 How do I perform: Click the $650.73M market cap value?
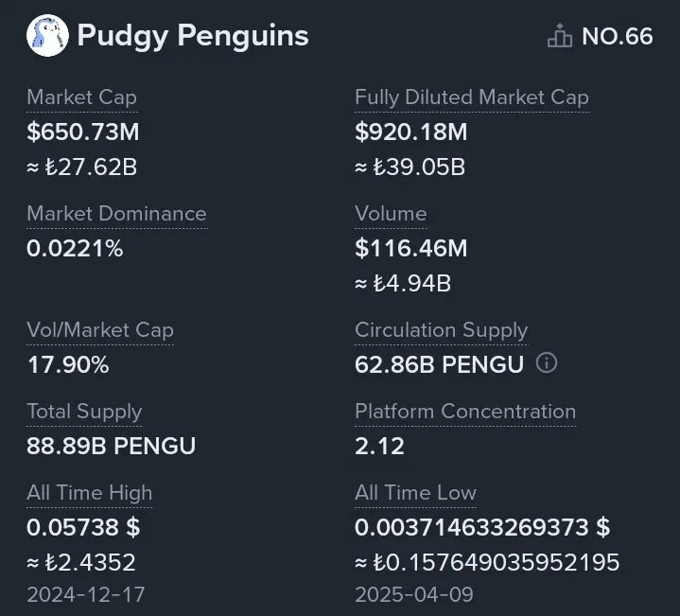click(x=83, y=132)
